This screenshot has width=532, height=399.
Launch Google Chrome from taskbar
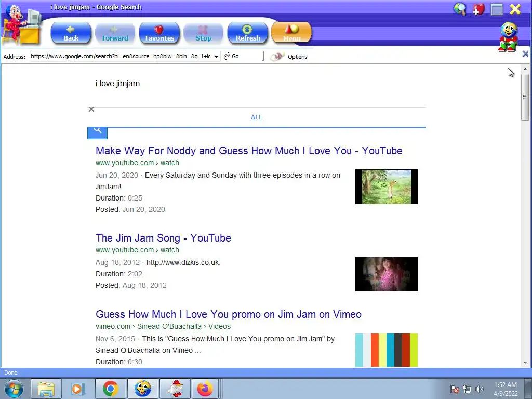pyautogui.click(x=110, y=389)
